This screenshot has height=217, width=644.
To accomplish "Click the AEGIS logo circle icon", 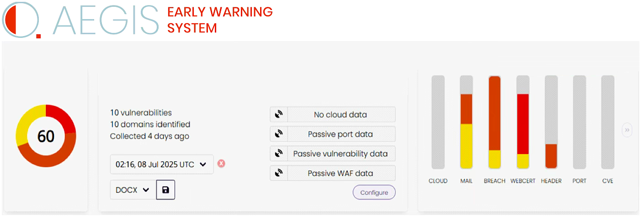I will 21,19.
